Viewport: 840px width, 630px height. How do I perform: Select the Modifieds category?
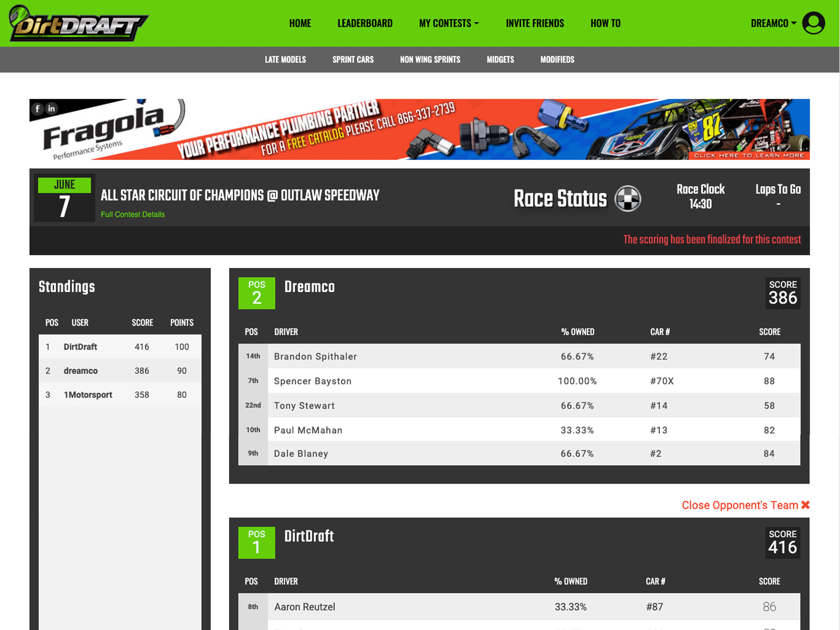(x=557, y=60)
